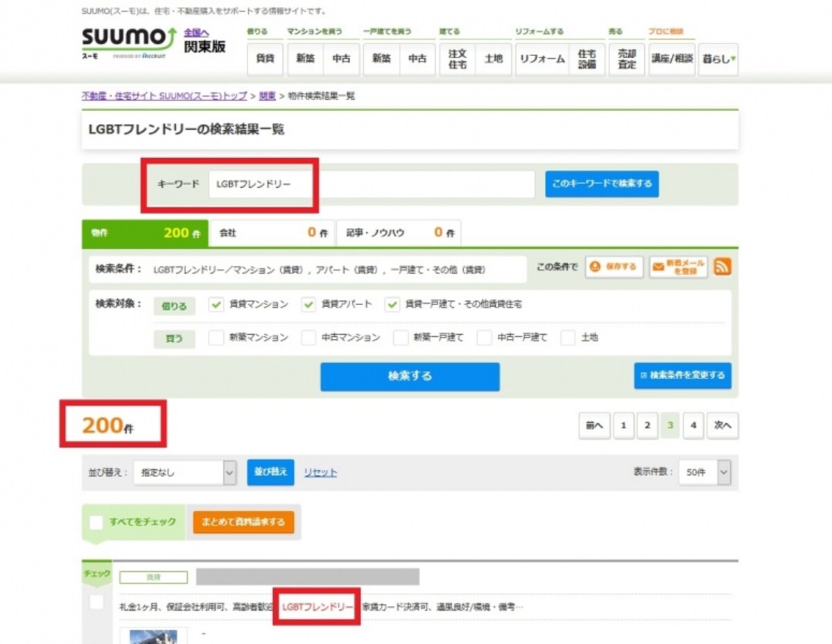This screenshot has height=644, width=832.
Task: Click the blue 並び替え button
Action: [271, 472]
